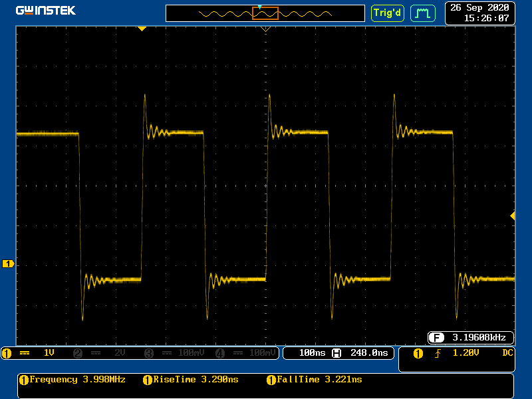
Task: Click the trigger frequency counter F icon
Action: coord(436,336)
